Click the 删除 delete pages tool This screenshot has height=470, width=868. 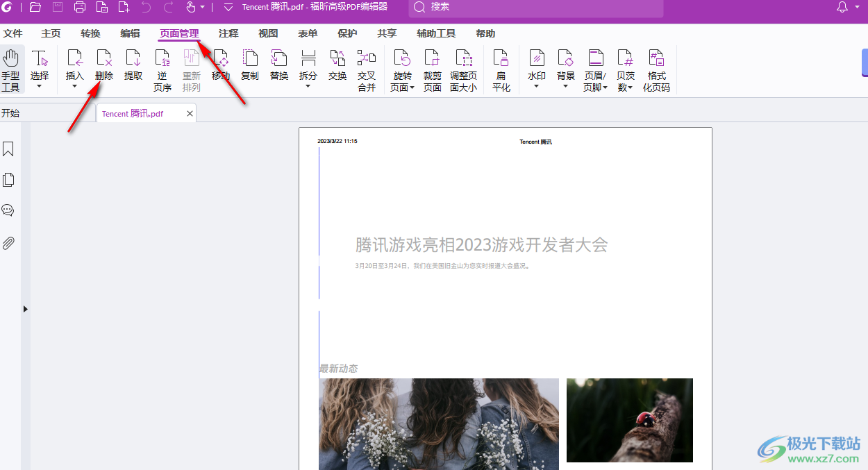coord(104,65)
